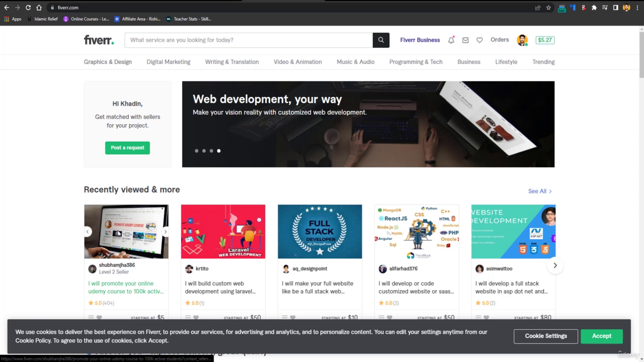
Task: Open saved lists heart icon
Action: [479, 40]
